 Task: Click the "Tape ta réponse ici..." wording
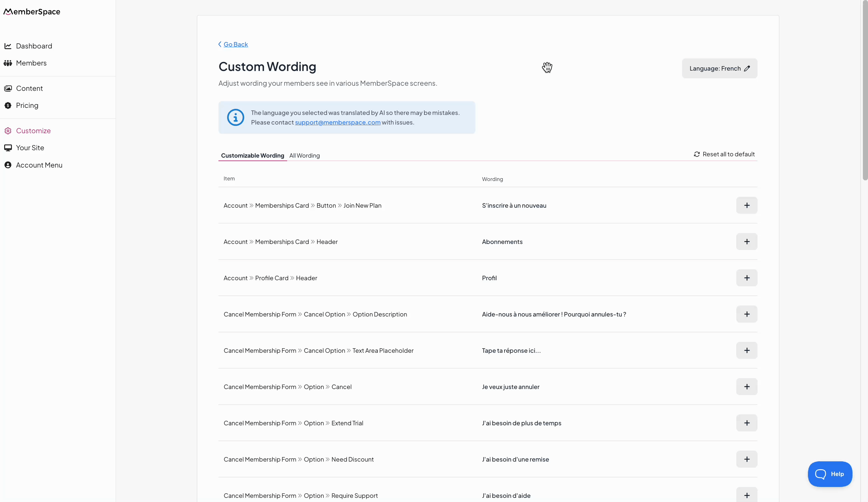tap(511, 350)
